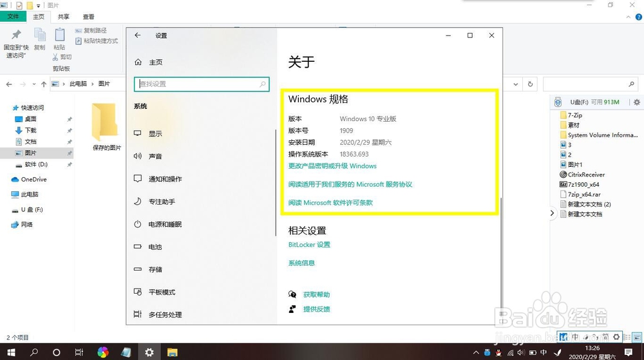The width and height of the screenshot is (644, 360).
Task: Select Network (网络) in navigation pane
Action: (x=22, y=225)
